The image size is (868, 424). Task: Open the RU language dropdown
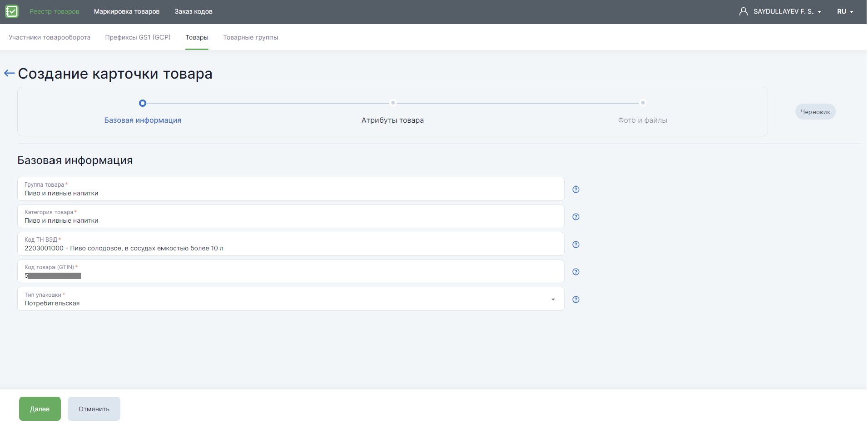pos(845,11)
